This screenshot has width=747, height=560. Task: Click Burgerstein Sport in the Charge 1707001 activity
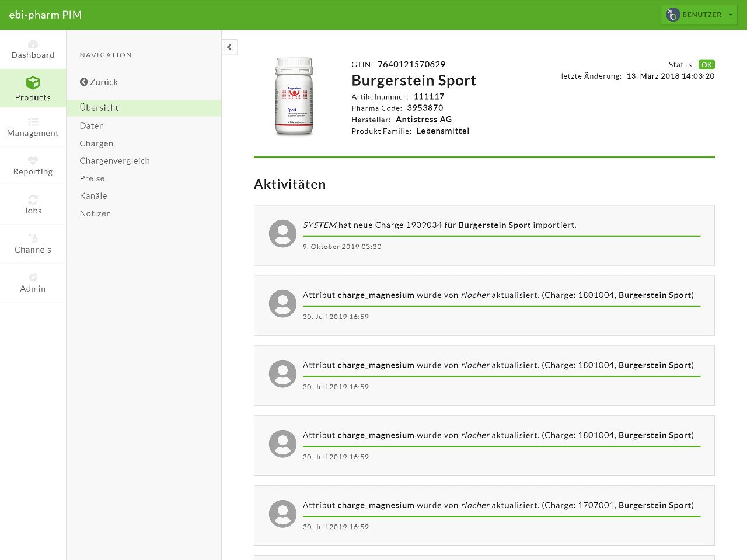click(x=655, y=506)
